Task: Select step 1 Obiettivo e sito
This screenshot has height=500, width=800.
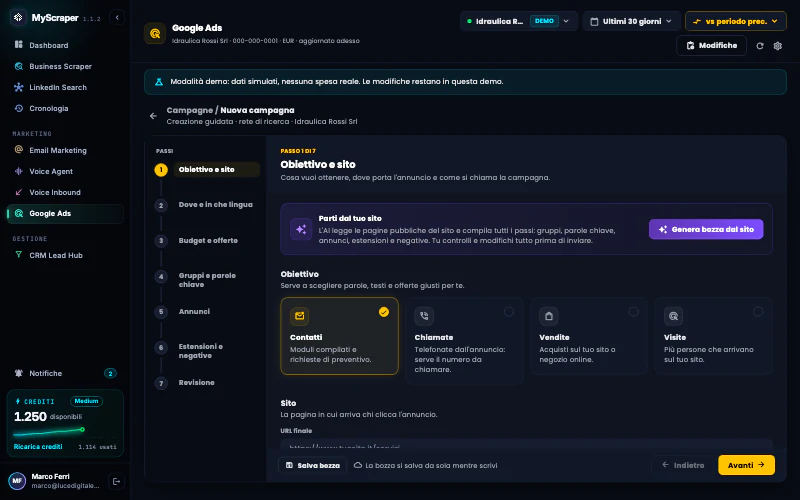Action: click(207, 169)
